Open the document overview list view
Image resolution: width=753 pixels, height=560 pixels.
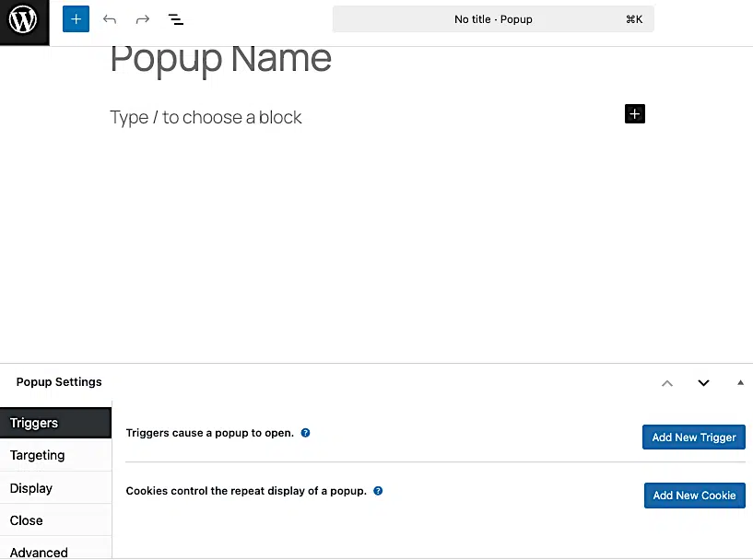pos(176,19)
